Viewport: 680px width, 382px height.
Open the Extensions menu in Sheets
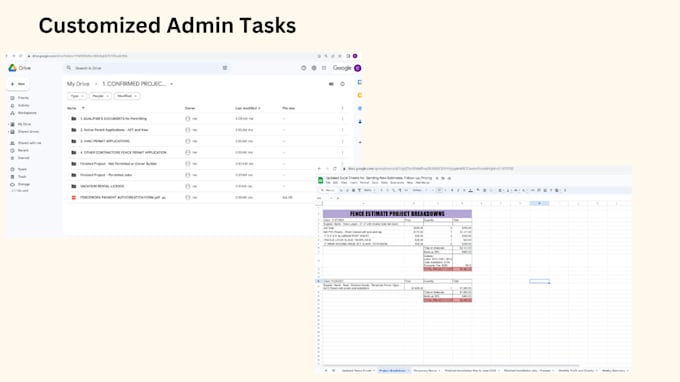point(397,183)
